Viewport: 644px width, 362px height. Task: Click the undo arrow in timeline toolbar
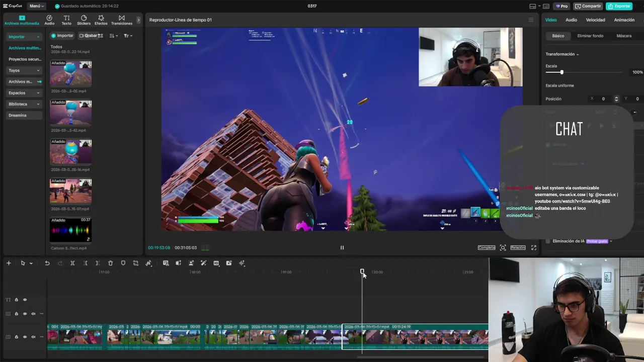coord(47,263)
